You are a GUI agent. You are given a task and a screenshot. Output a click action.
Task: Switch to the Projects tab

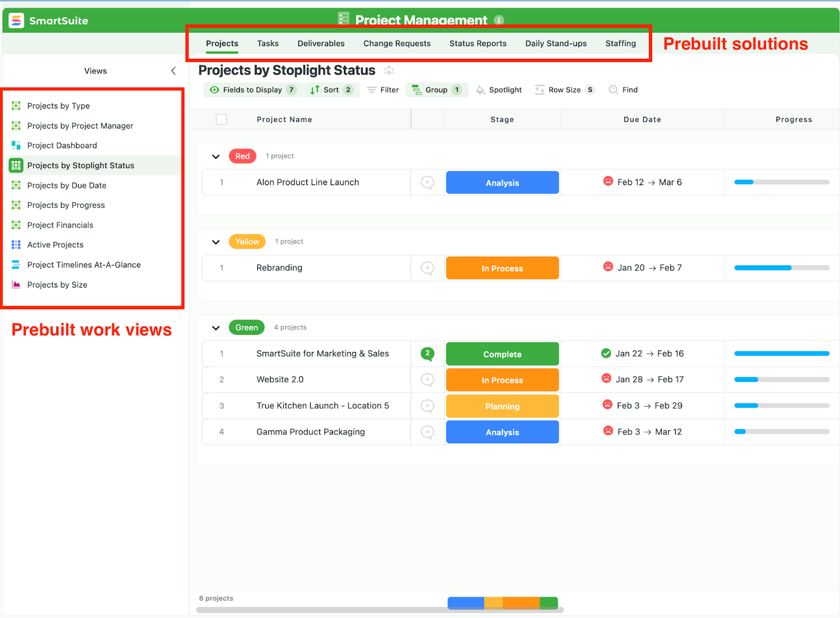(x=222, y=44)
